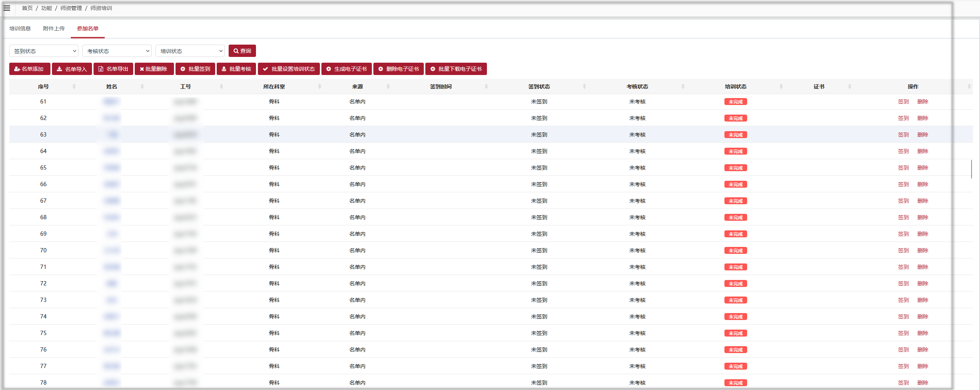
Task: Click the 生成电子证书 button
Action: (x=346, y=69)
